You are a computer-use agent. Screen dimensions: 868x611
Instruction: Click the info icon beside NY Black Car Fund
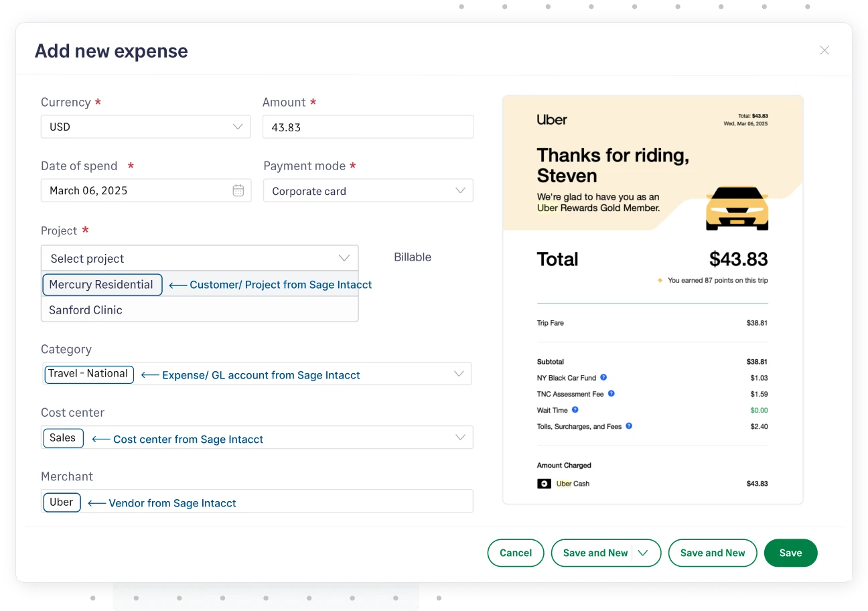[x=603, y=378]
